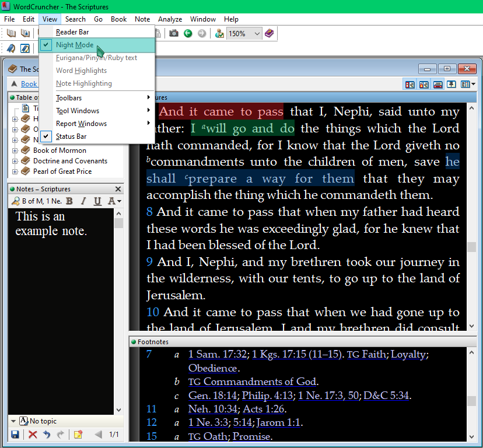Toggle Note Highlighting menu entry
The width and height of the screenshot is (483, 448).
[x=97, y=83]
